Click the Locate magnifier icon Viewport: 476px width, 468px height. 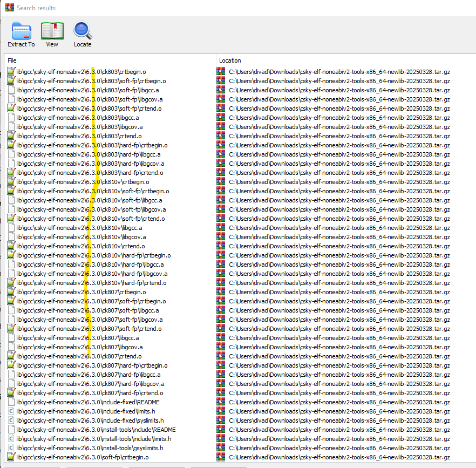tap(83, 30)
